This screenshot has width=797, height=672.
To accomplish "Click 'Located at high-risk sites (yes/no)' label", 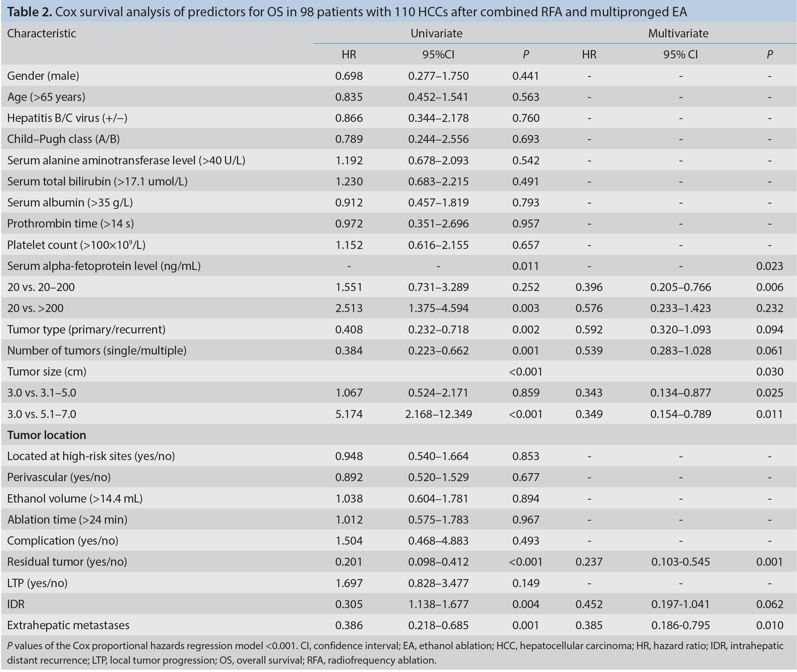I will tap(91, 456).
